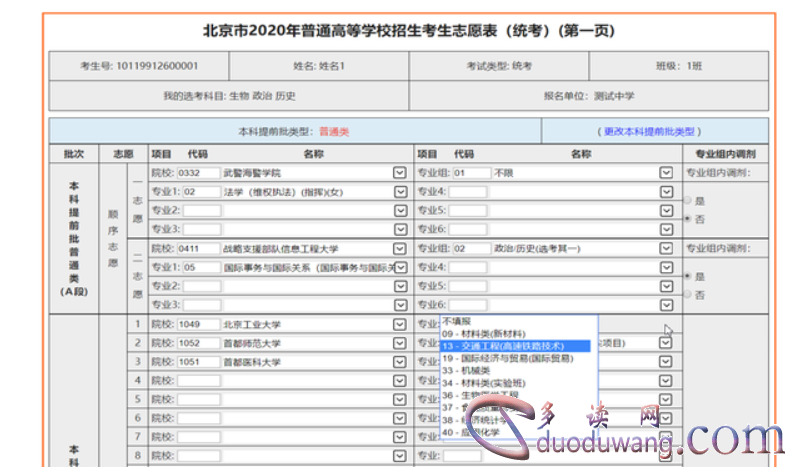
Task: Click the 更改本科提前批类型 link
Action: (650, 131)
